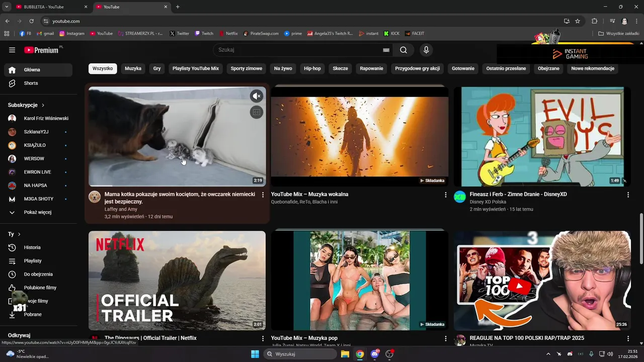This screenshot has width=644, height=362.
Task: Open Netflix bookmark in bookmarks bar
Action: click(228, 34)
